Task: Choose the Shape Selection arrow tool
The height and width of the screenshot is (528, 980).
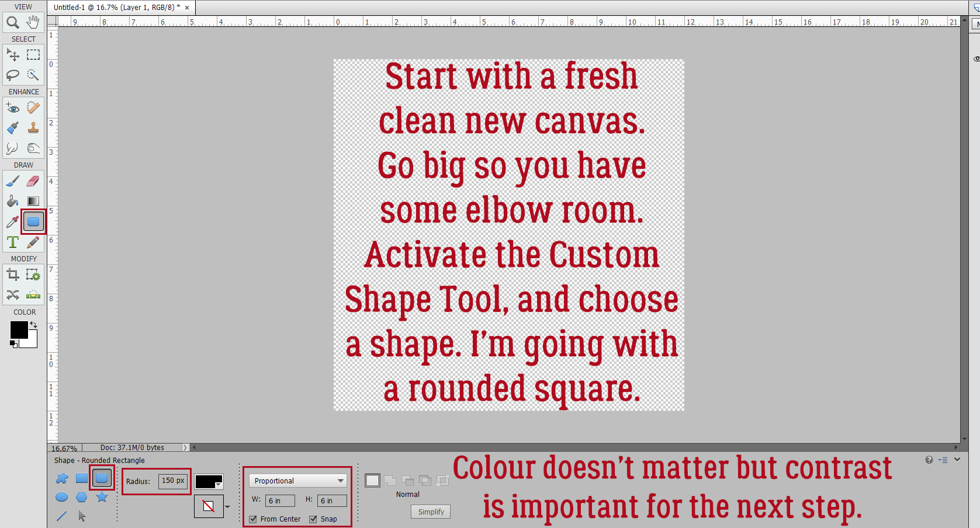Action: 82,516
